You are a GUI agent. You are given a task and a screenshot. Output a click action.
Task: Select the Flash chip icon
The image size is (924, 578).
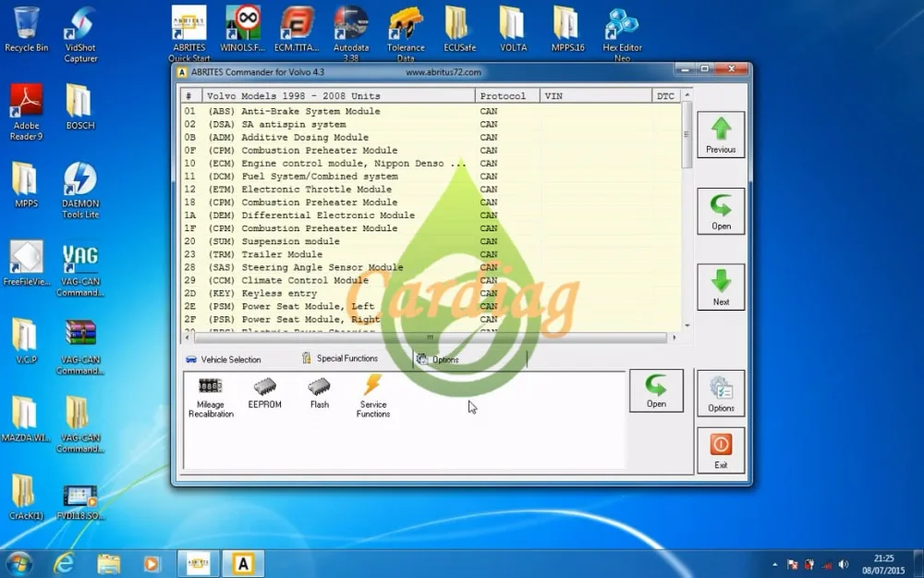319,393
